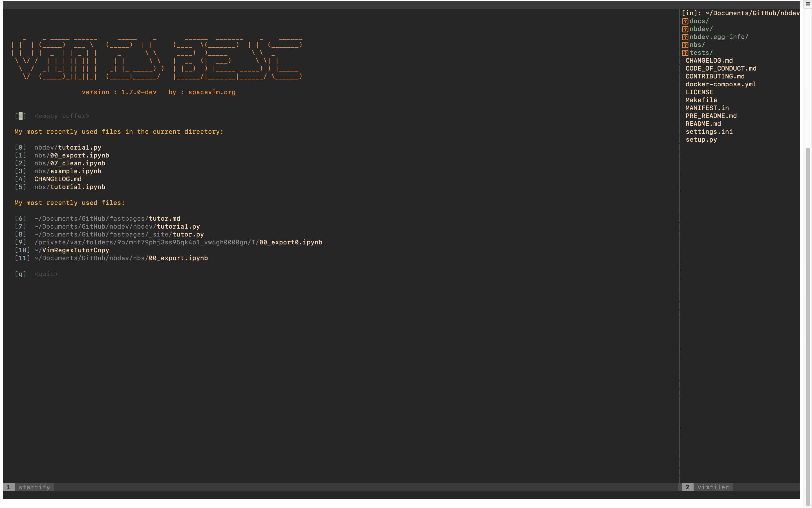Image resolution: width=812 pixels, height=508 pixels.
Task: Open nbdev/ directory name in file tree
Action: point(701,29)
